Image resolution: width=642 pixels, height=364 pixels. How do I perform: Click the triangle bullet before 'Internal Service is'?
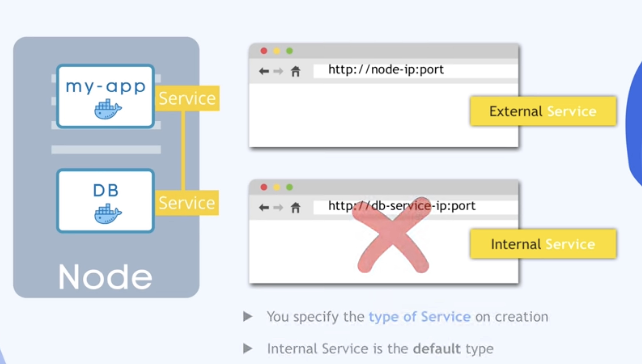[248, 348]
